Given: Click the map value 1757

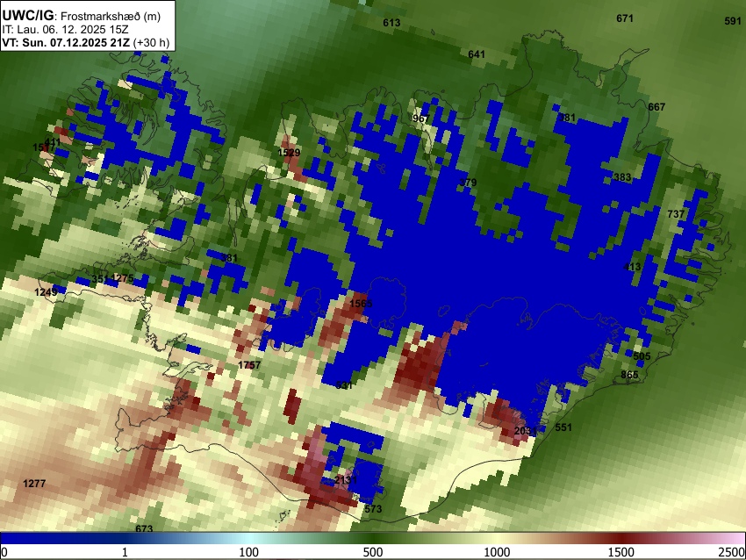Looking at the screenshot, I should pyautogui.click(x=249, y=365).
